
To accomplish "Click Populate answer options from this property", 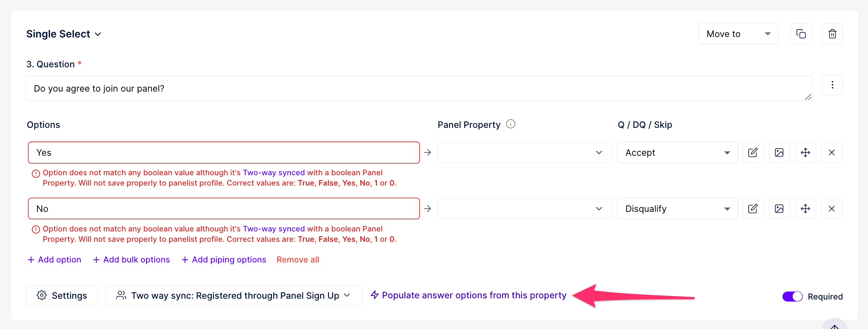I will point(469,295).
